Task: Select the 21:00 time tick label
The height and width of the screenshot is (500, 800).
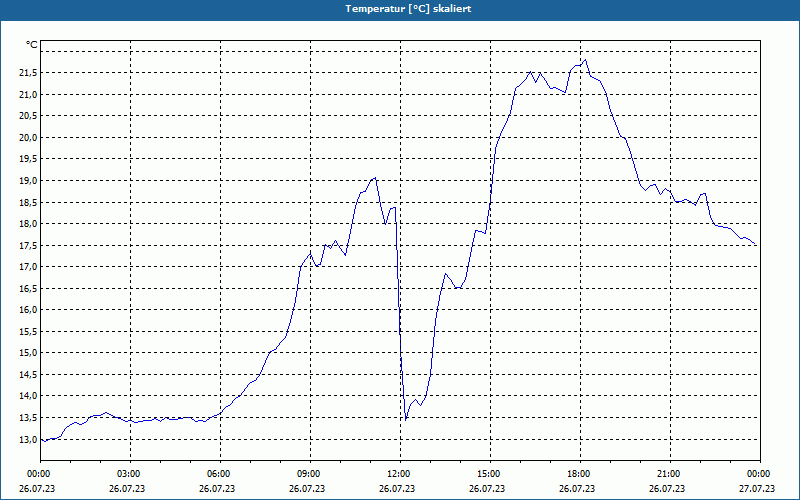Action: [x=670, y=474]
